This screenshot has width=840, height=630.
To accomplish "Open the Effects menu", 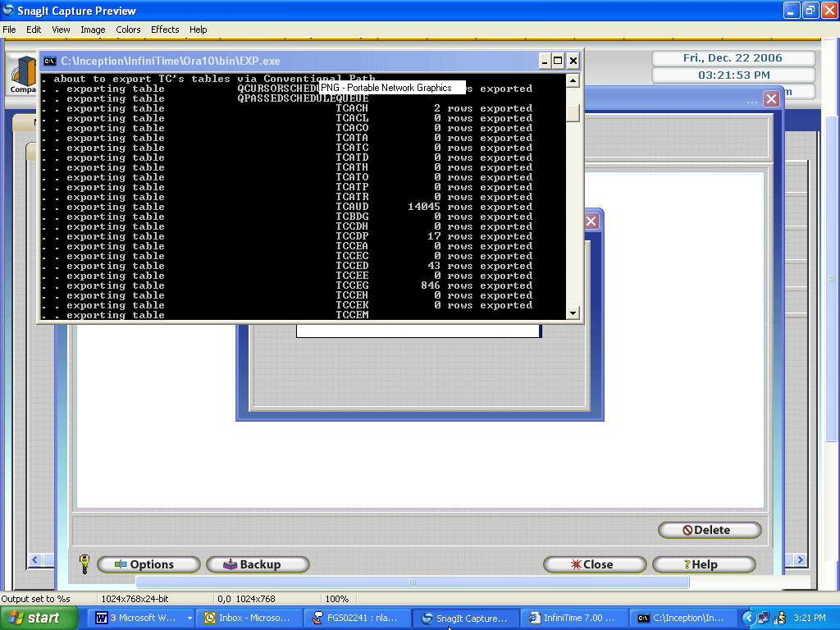I will point(165,30).
